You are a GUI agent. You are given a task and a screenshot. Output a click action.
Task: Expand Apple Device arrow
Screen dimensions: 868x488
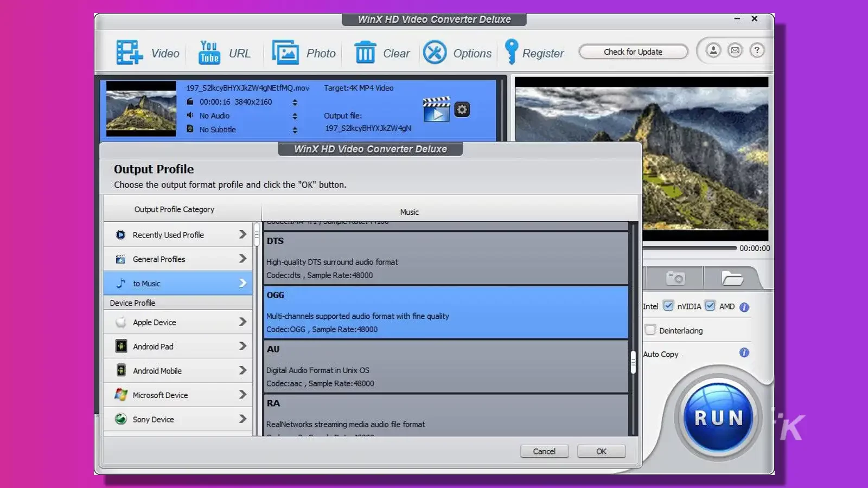point(242,322)
